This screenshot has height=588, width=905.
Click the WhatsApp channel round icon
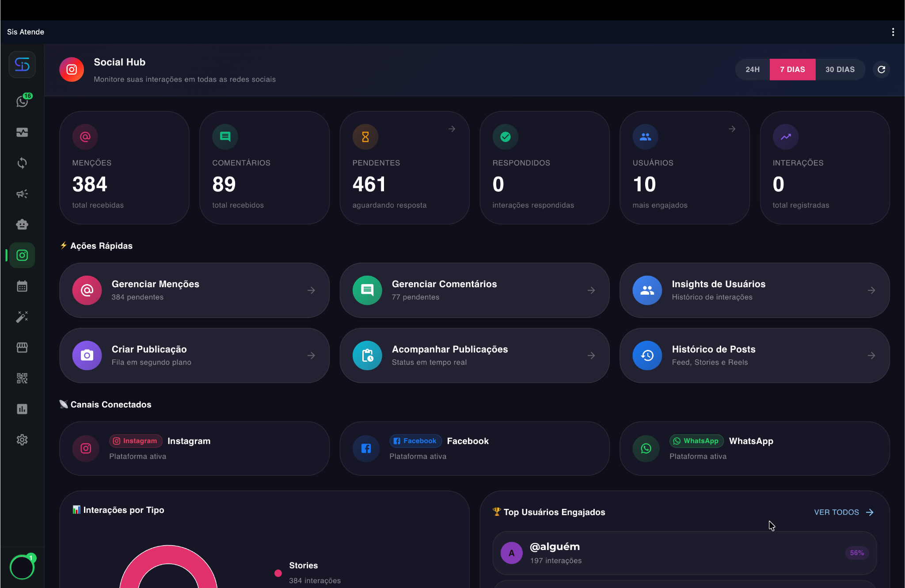pyautogui.click(x=646, y=449)
